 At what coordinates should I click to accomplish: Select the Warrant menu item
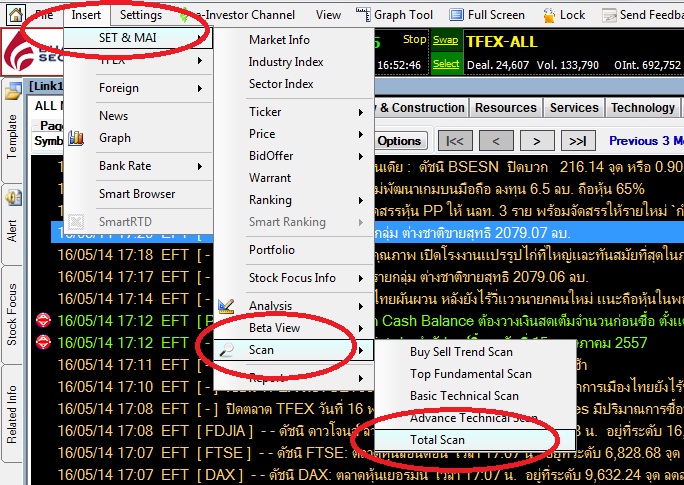click(x=270, y=178)
